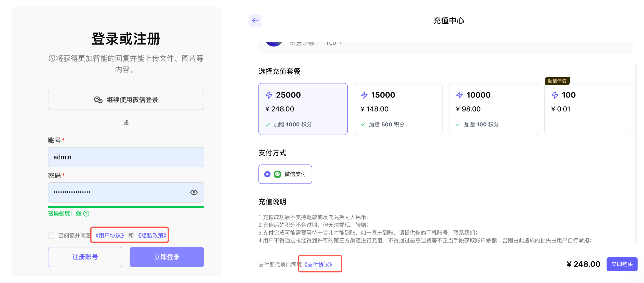Open the 《隐私政策》 link
644x283 pixels.
pyautogui.click(x=152, y=235)
